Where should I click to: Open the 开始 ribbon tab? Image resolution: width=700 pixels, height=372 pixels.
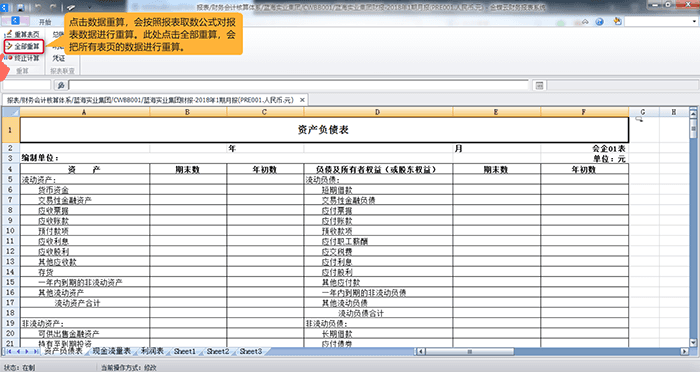[45, 21]
